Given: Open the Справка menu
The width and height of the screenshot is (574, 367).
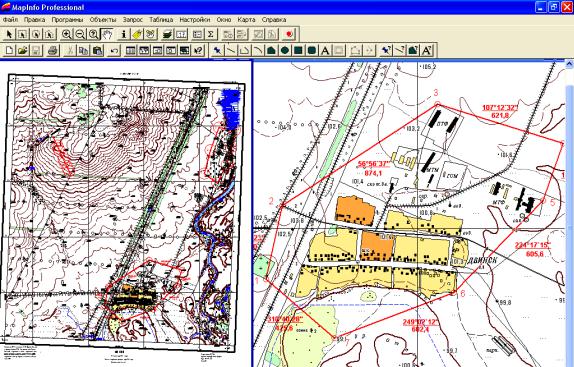Looking at the screenshot, I should click(274, 19).
